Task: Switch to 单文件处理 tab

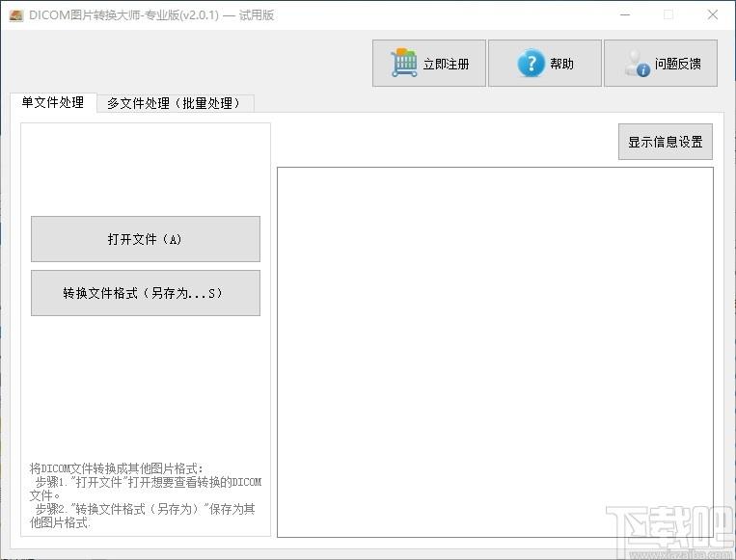Action: [x=53, y=102]
